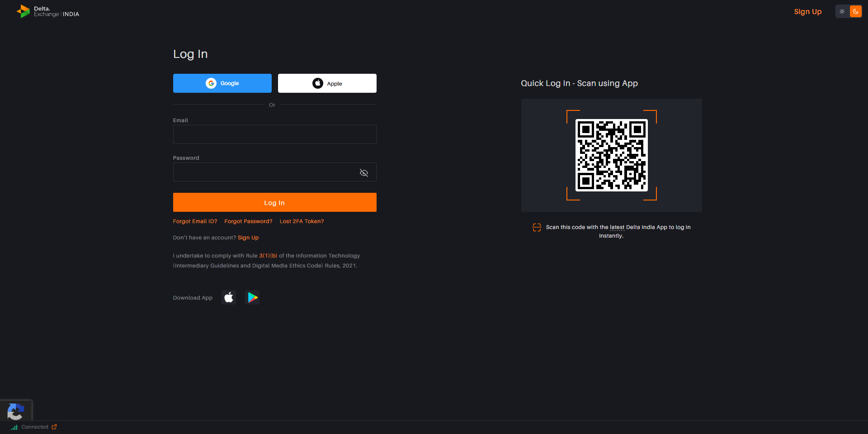Screen dimensions: 868x434
Task: Open Lost 2FA Token? link
Action: tap(302, 221)
